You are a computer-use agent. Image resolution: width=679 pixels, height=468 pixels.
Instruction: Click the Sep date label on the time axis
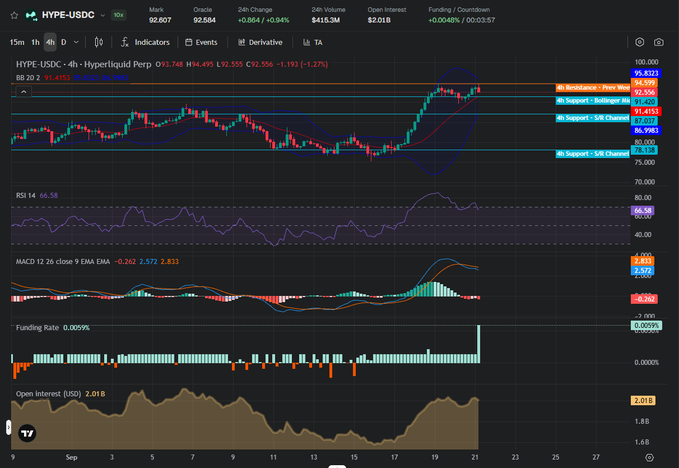click(x=71, y=457)
